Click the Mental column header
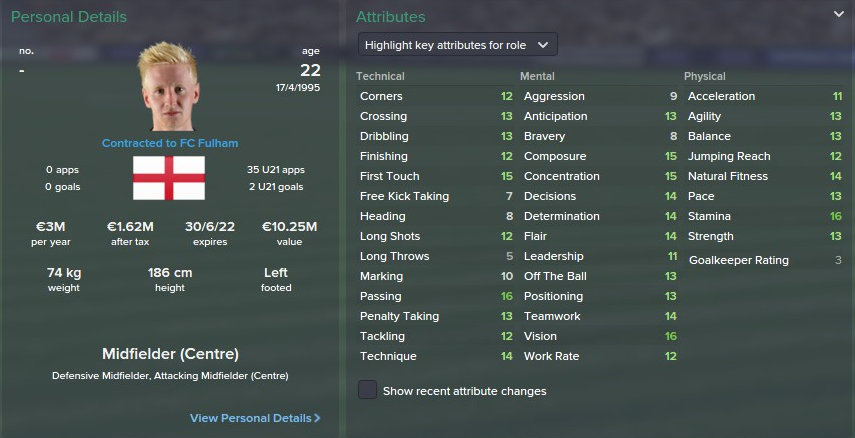Viewport: 855px width, 438px height. click(537, 76)
